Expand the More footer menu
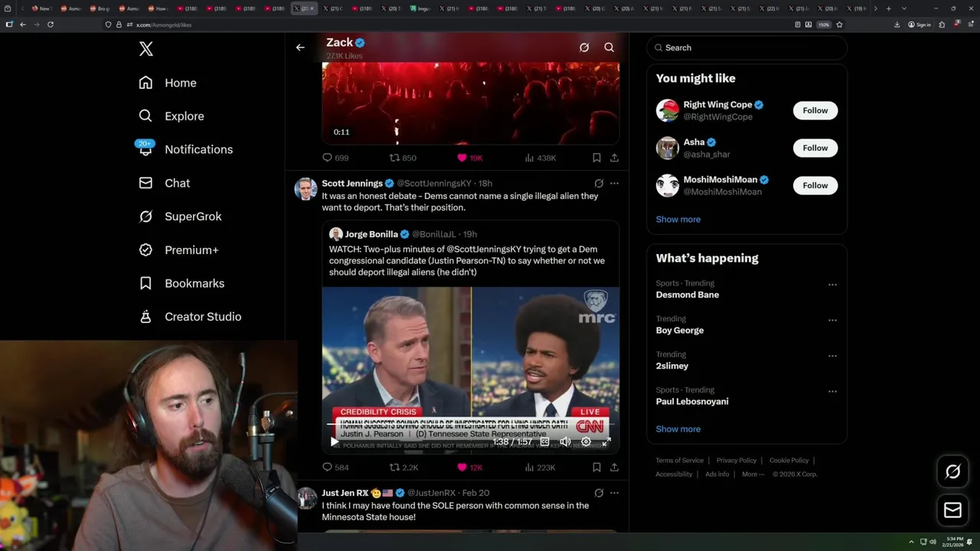980x551 pixels. (753, 474)
